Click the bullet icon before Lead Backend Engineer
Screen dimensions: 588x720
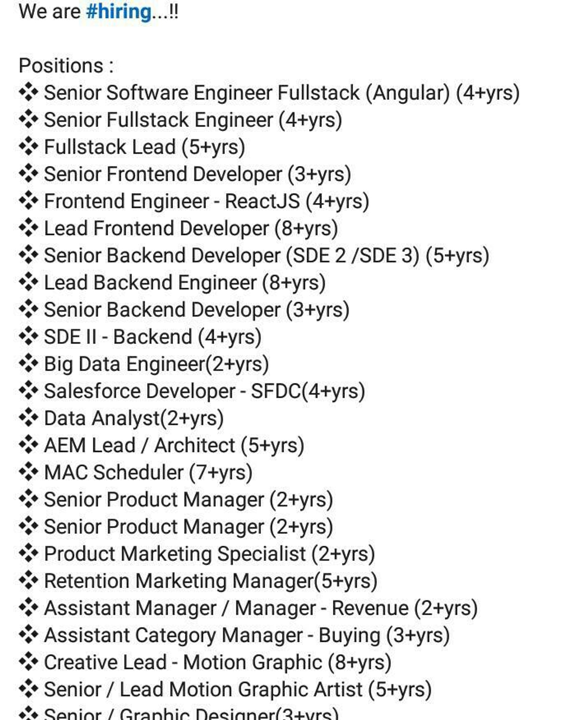(x=28, y=282)
